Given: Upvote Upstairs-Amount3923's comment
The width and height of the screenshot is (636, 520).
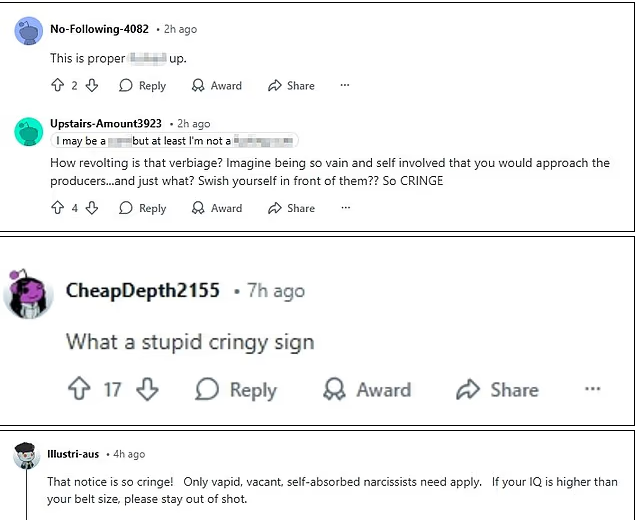Looking at the screenshot, I should pyautogui.click(x=57, y=208).
